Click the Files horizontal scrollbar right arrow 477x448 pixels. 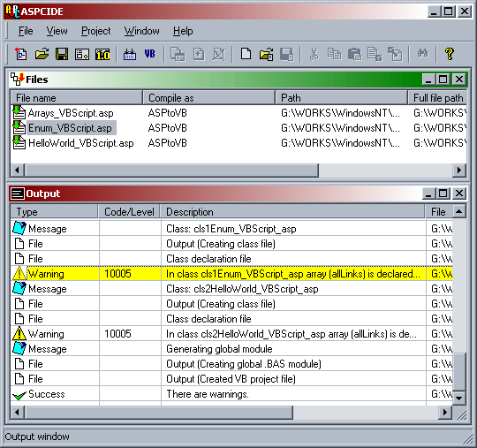(x=459, y=170)
